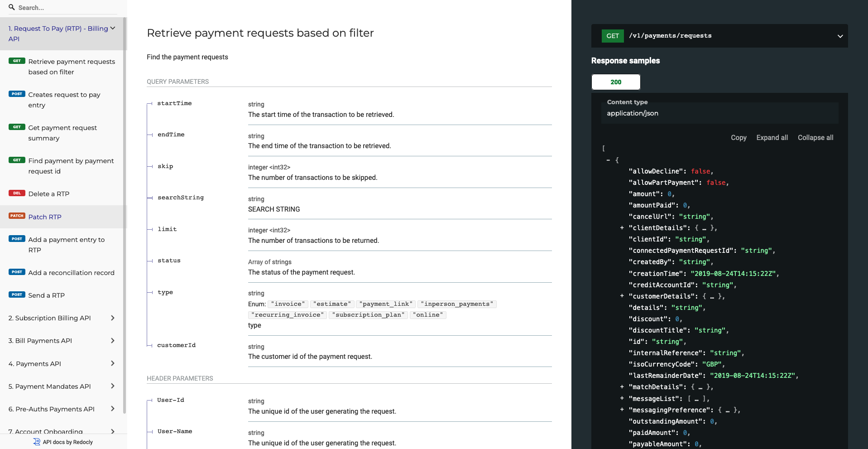
Task: Click the Content type application/json field
Action: click(719, 113)
